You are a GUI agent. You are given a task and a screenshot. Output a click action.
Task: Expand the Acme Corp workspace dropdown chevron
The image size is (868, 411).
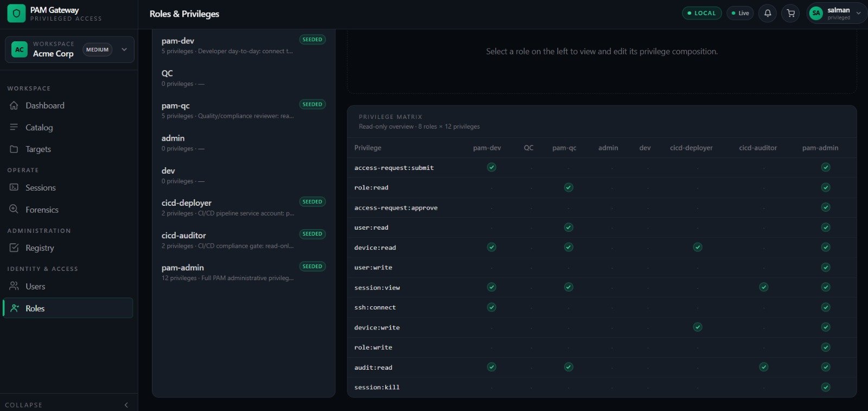point(124,49)
